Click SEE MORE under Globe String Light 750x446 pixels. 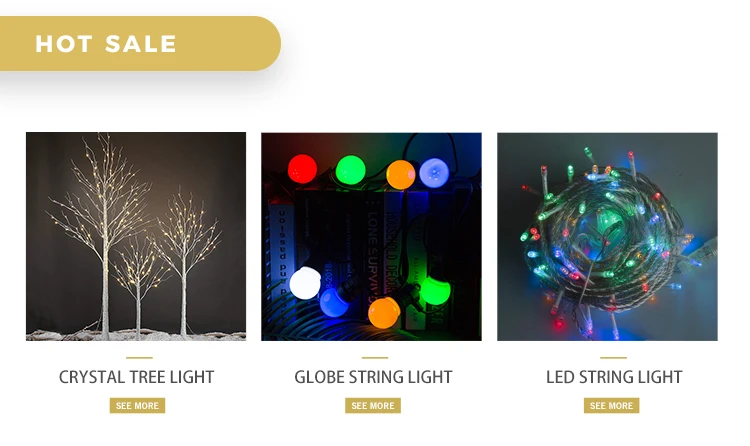(x=373, y=405)
